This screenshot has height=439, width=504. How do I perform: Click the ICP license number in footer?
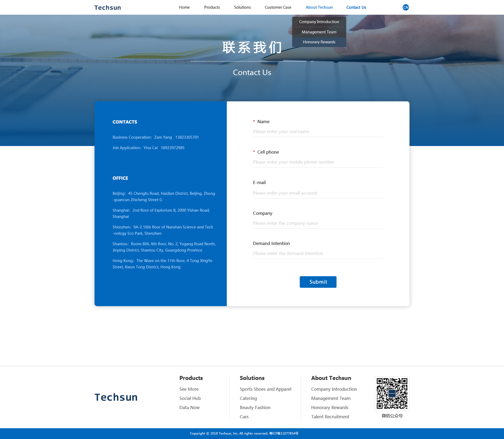pos(284,433)
